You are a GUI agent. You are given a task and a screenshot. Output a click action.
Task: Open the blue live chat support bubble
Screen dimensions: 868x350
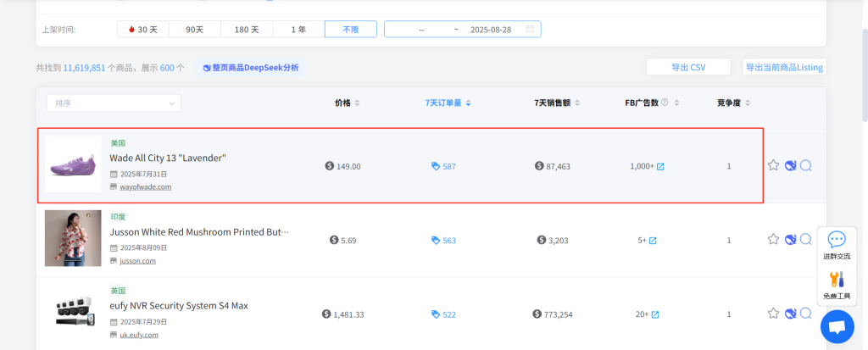coord(837,327)
